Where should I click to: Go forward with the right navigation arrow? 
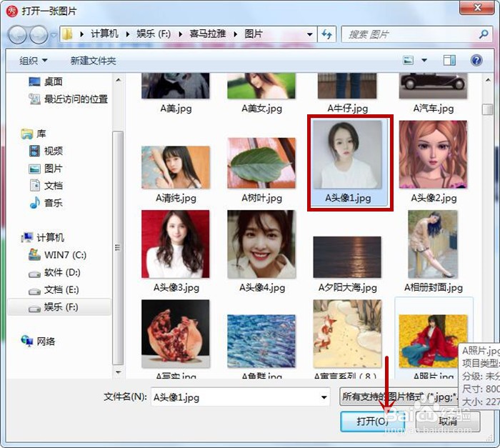point(39,34)
